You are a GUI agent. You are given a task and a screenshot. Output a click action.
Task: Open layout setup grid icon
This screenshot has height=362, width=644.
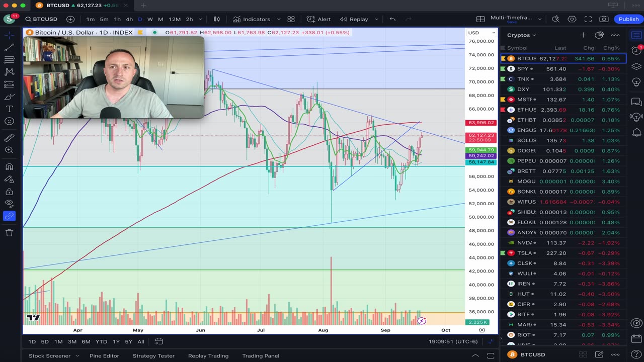tap(480, 19)
